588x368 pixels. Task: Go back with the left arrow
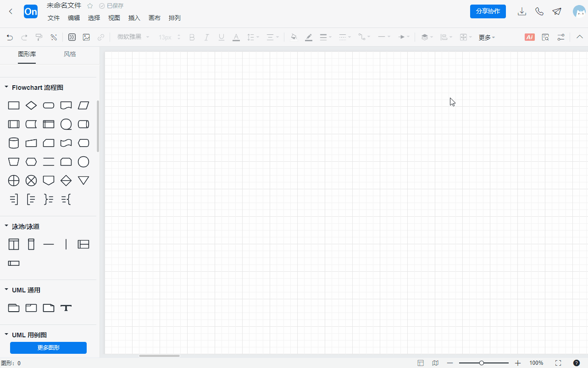(x=11, y=11)
